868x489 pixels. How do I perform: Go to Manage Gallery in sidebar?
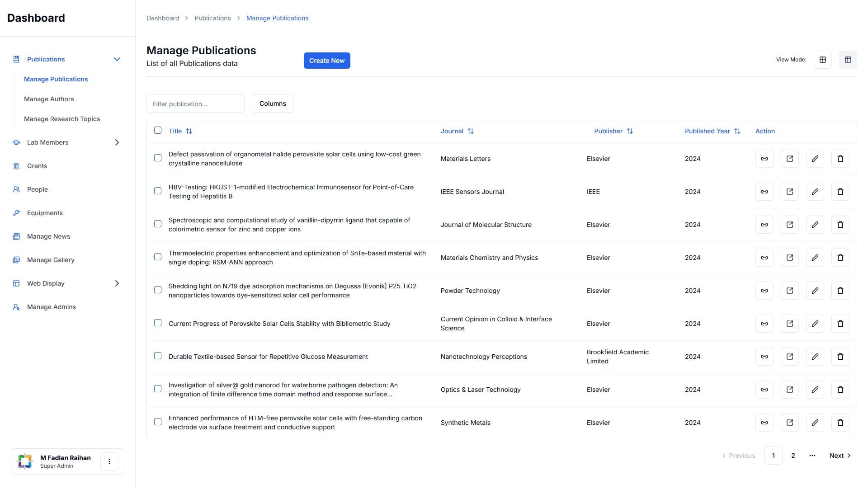pos(51,260)
